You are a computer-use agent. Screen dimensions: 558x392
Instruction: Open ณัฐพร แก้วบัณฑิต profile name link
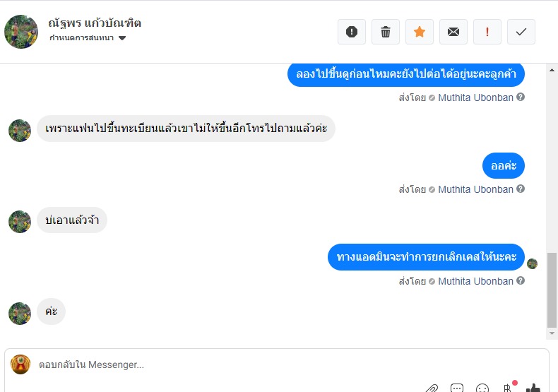pyautogui.click(x=95, y=23)
